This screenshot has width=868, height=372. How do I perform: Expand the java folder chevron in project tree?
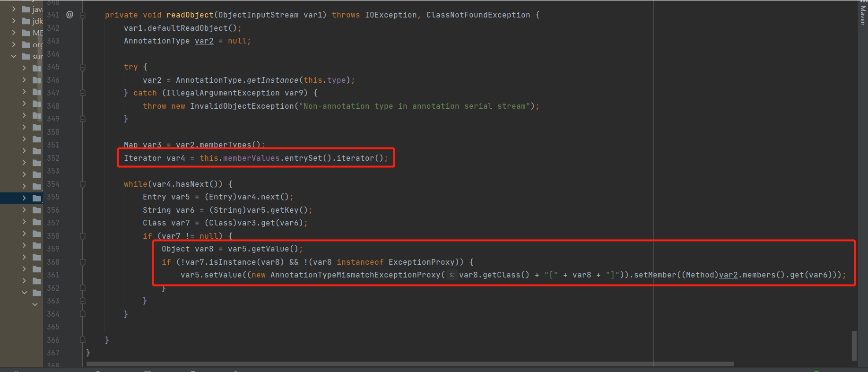click(14, 9)
